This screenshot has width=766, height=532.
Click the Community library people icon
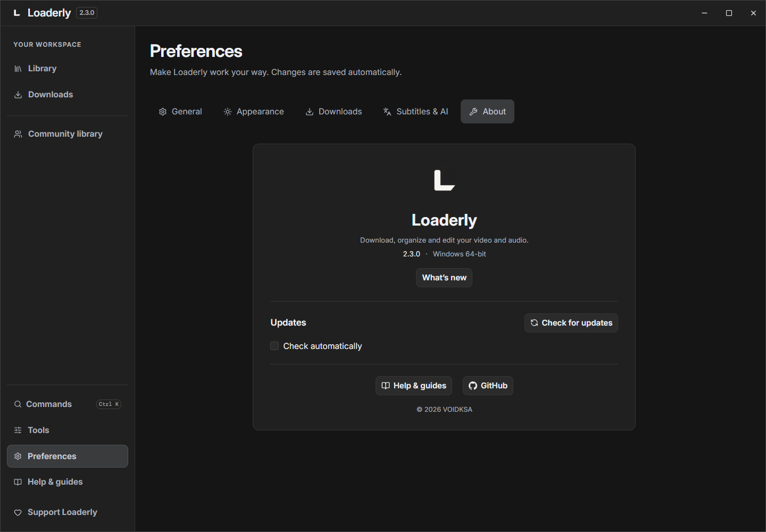tap(18, 134)
